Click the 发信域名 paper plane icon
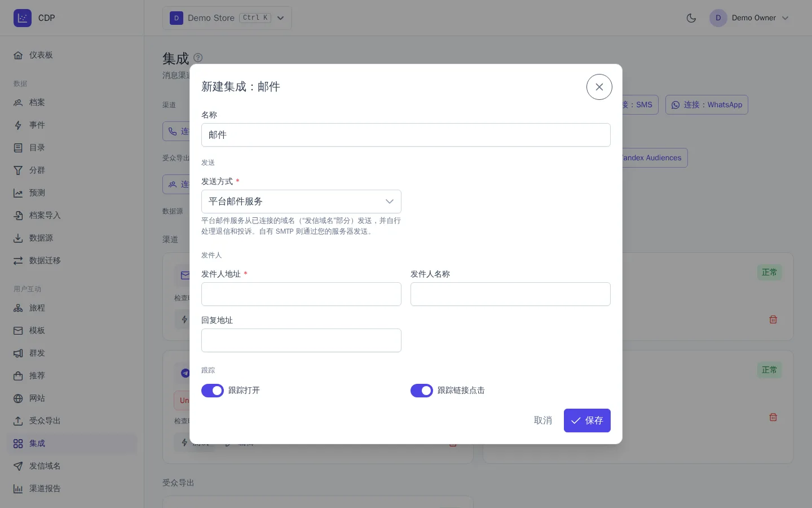 click(18, 466)
